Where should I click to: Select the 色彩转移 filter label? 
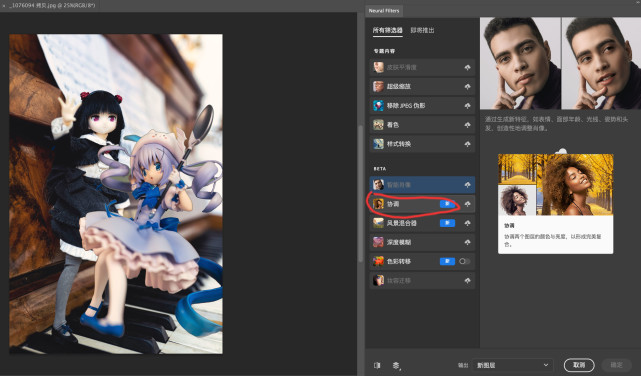399,261
